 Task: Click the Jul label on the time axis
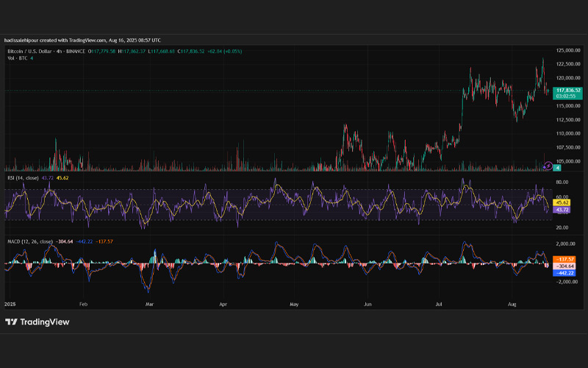point(438,304)
